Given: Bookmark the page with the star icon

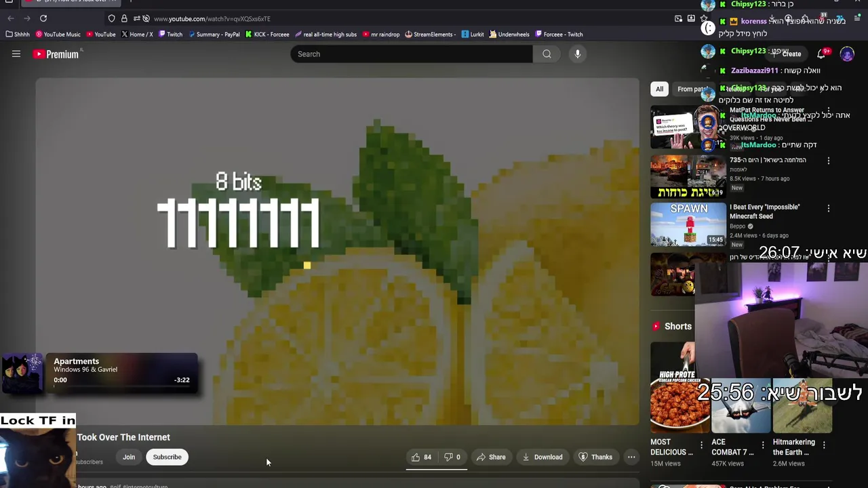Looking at the screenshot, I should coord(703,18).
